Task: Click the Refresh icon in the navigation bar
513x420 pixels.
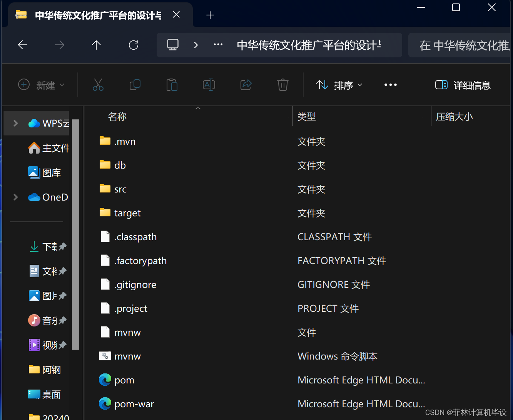Action: point(133,45)
